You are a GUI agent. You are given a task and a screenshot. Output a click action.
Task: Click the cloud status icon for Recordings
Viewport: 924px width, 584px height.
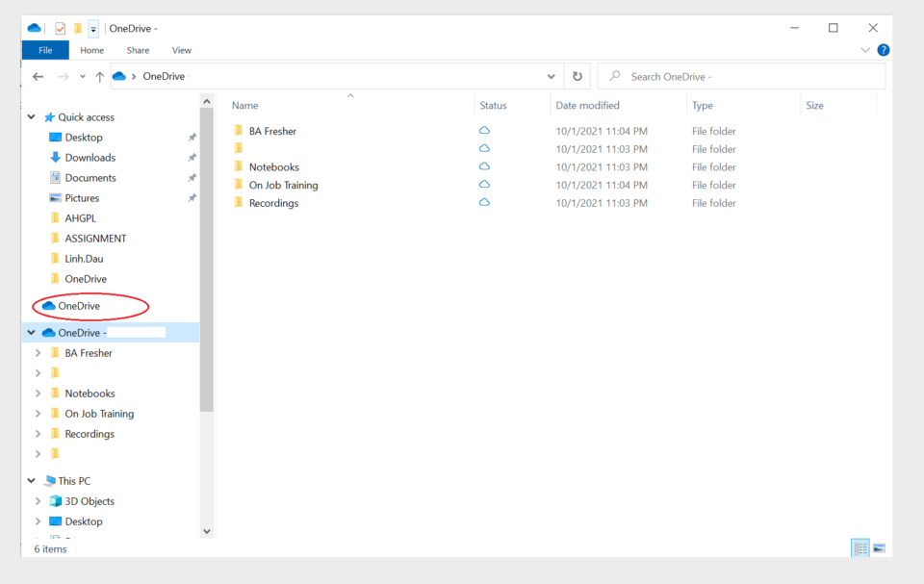(x=484, y=202)
